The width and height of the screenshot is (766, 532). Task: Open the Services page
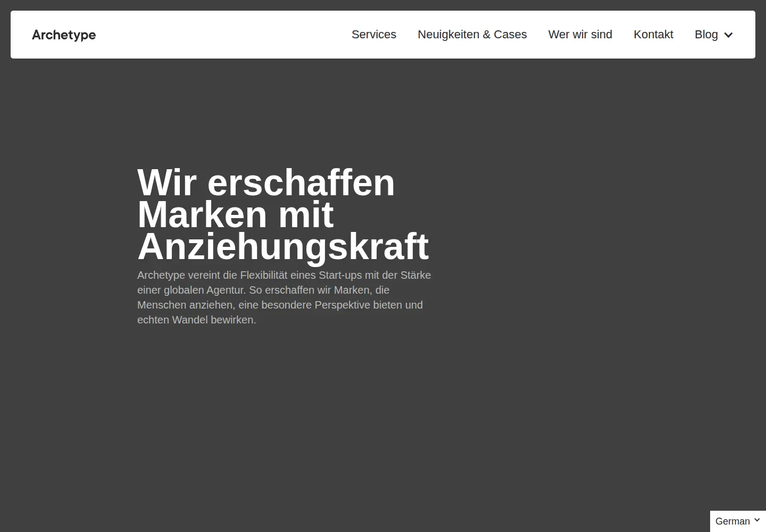tap(374, 35)
